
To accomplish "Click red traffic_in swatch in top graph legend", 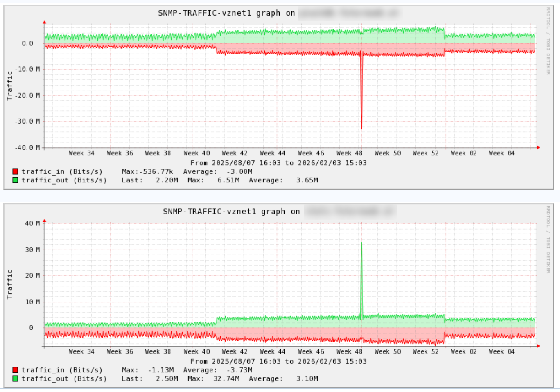I will pyautogui.click(x=15, y=171).
